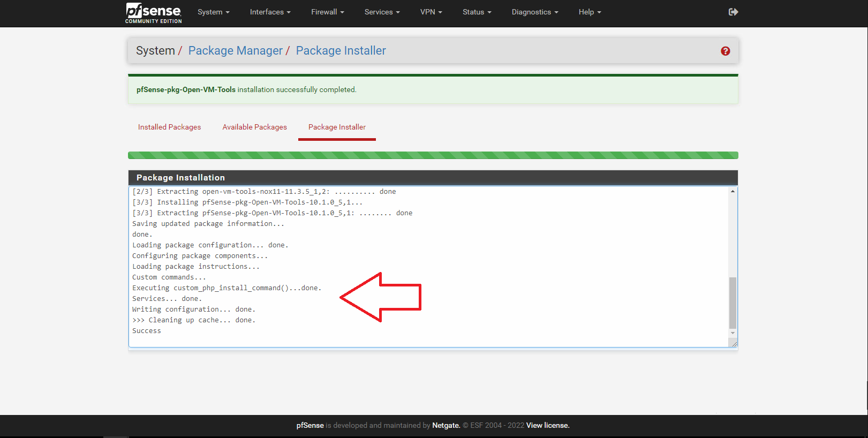Open the red help question mark icon
Image resolution: width=868 pixels, height=438 pixels.
(726, 51)
